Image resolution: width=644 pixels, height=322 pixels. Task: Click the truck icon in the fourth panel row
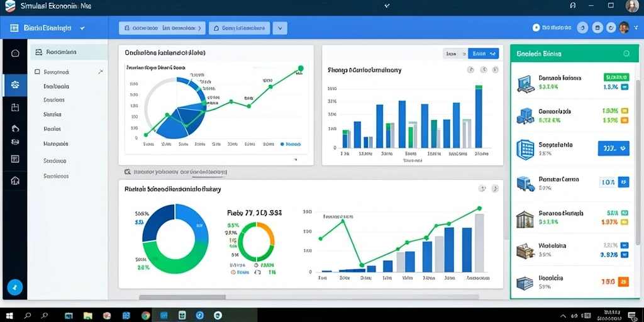525,184
